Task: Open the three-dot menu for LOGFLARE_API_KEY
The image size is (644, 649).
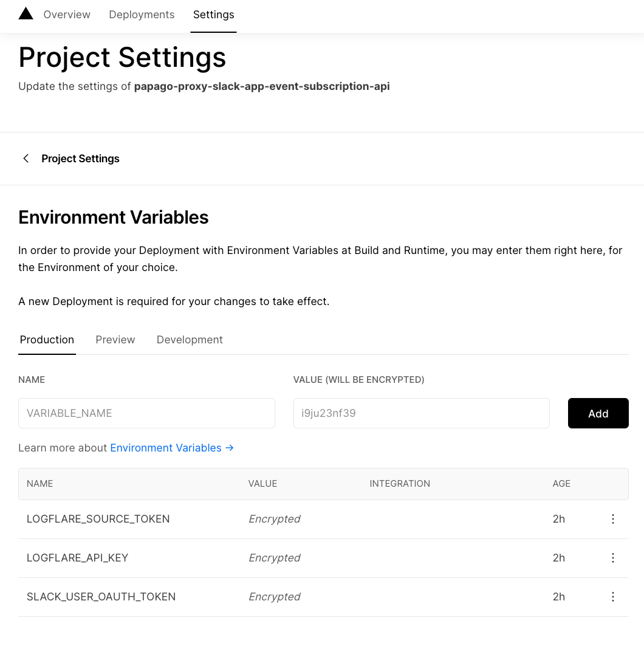Action: click(613, 558)
